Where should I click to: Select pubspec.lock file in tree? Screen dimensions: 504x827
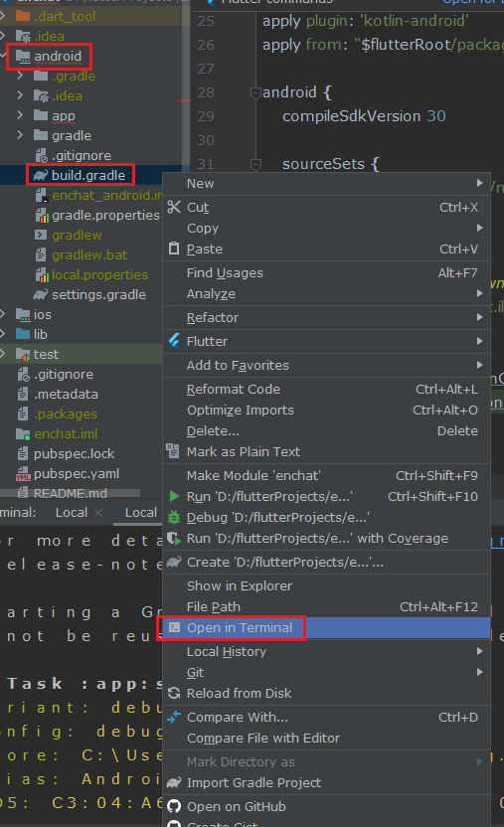(x=74, y=453)
